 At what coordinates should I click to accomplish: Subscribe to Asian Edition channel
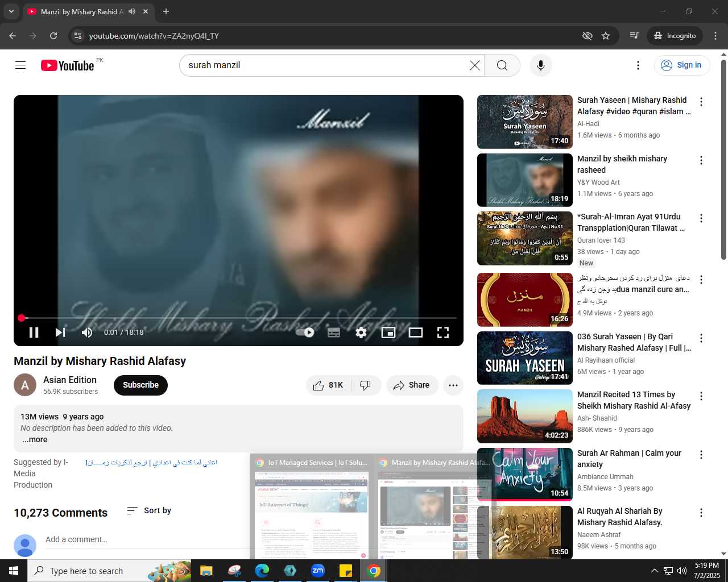click(x=141, y=385)
